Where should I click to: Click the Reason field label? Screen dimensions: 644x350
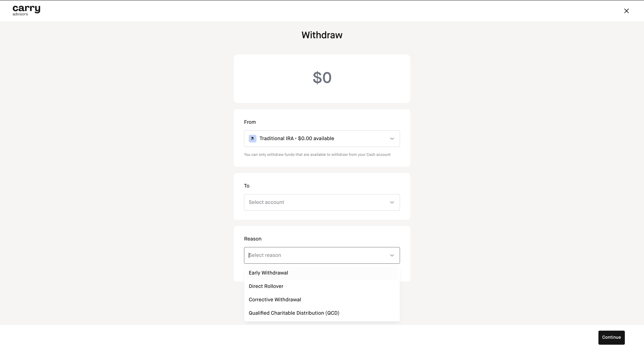pos(253,239)
